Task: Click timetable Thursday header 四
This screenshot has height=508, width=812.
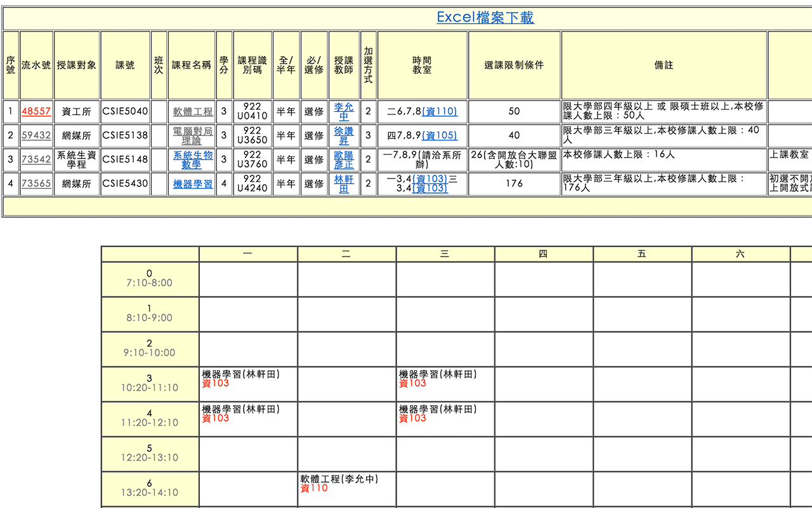Action: point(544,254)
